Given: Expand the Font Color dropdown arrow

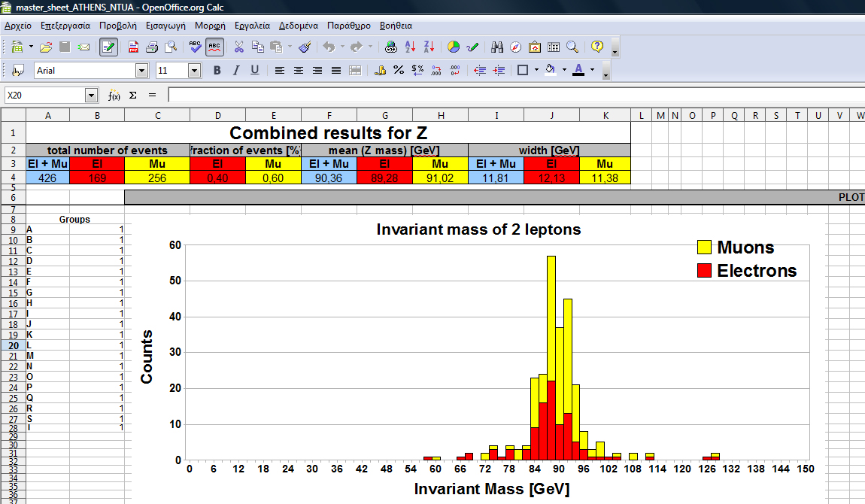Looking at the screenshot, I should (x=593, y=70).
